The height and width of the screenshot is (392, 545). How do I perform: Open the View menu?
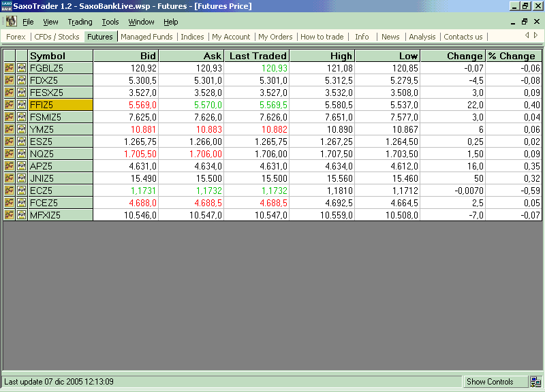(50, 22)
